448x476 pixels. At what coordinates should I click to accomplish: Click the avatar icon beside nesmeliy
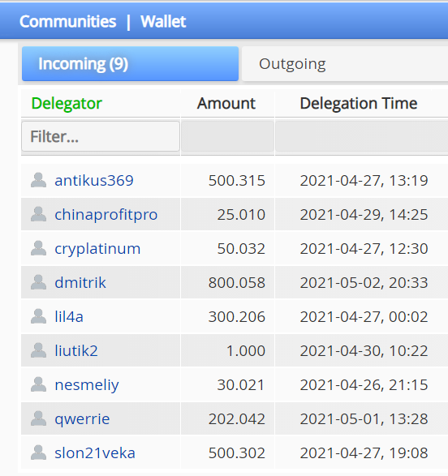coord(39,384)
